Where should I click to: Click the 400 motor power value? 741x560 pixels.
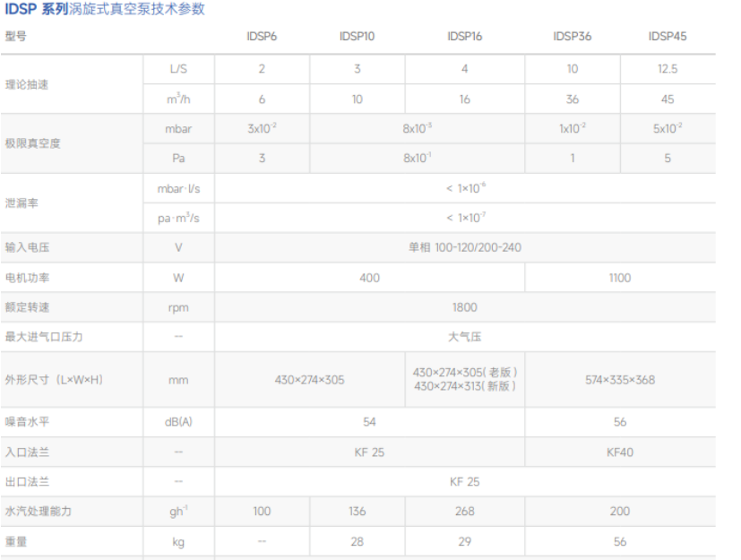[369, 278]
